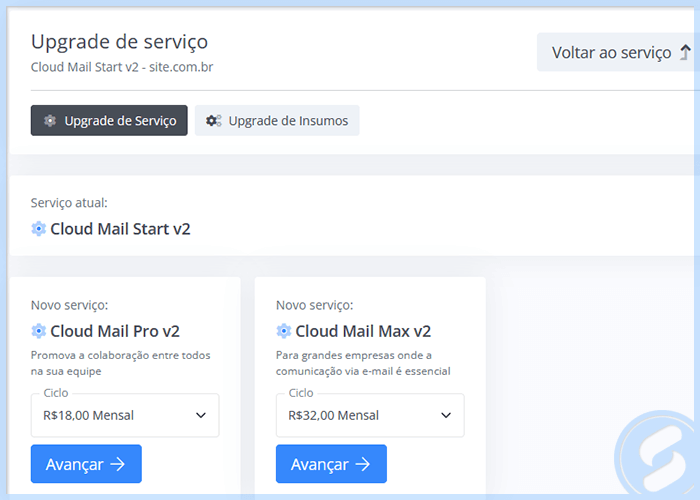Switch to Upgrade de Insumos tab
Screen dimensions: 700x500
(277, 121)
